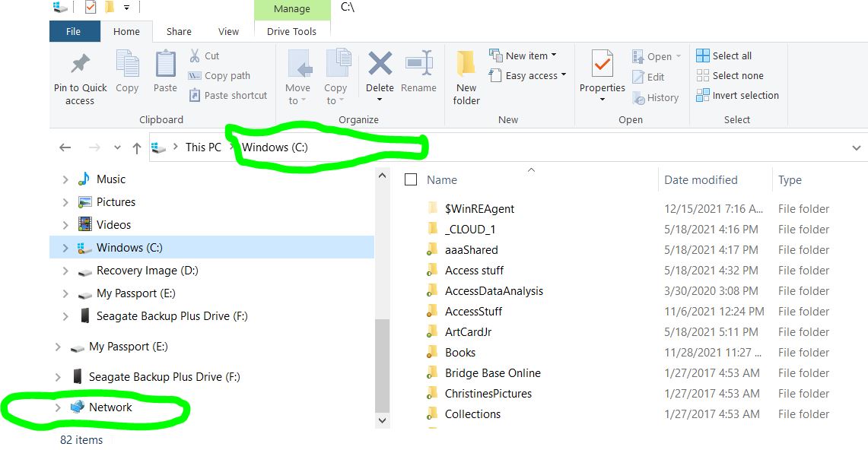The width and height of the screenshot is (868, 450).
Task: Switch to the Share tab
Action: [179, 31]
